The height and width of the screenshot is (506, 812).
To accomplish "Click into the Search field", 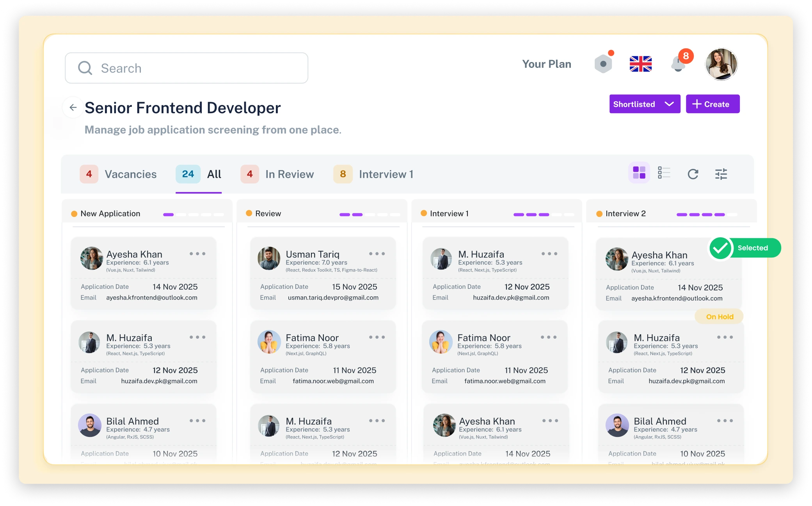I will point(187,68).
